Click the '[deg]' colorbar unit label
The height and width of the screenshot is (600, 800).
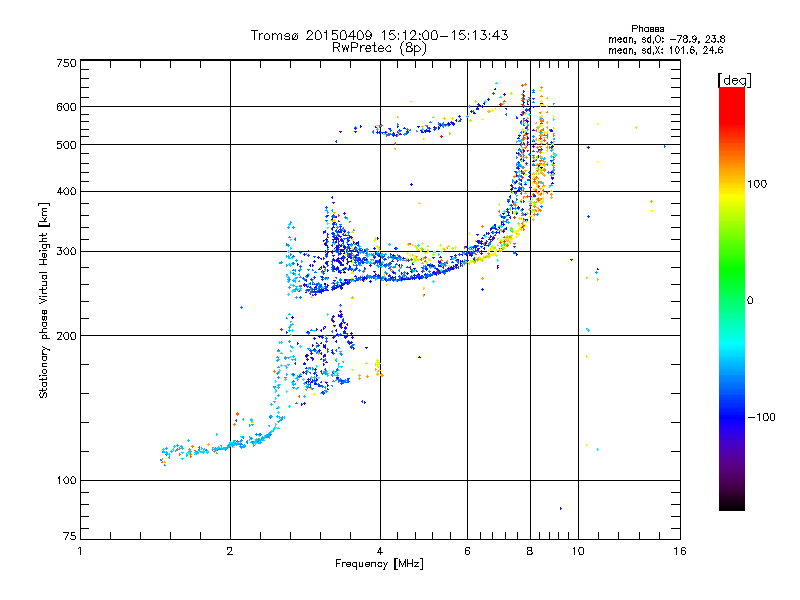(734, 80)
